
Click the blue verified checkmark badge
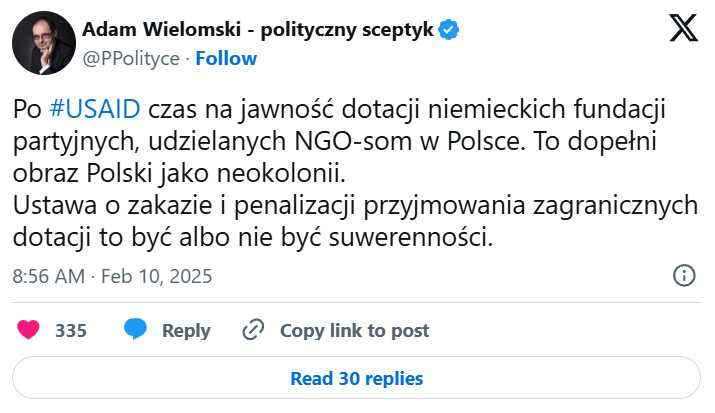coord(448,30)
